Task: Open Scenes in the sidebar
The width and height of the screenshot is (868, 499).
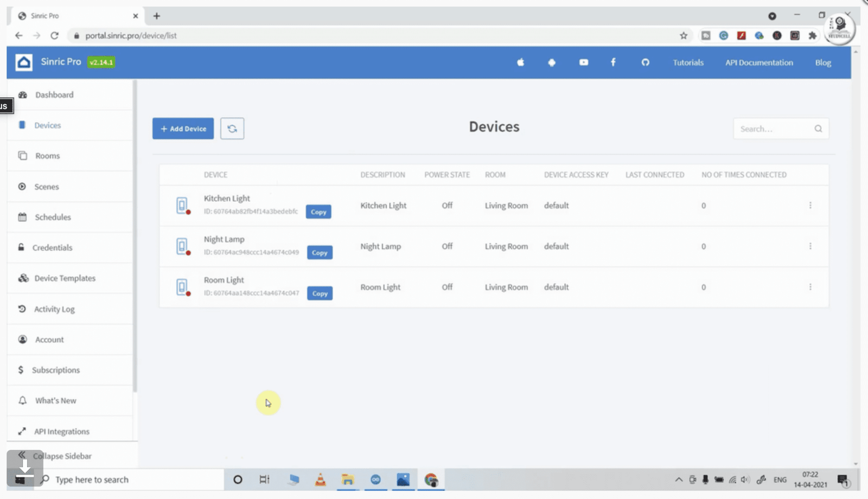Action: pos(69,187)
